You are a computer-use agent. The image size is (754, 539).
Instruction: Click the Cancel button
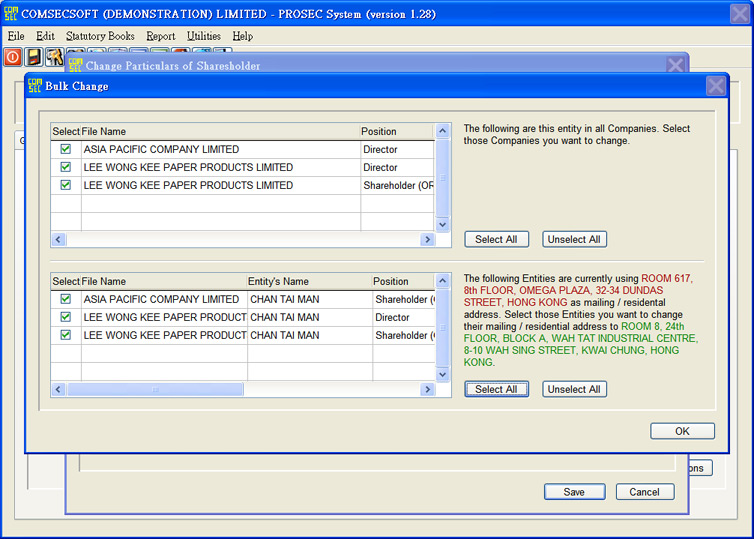[x=644, y=492]
